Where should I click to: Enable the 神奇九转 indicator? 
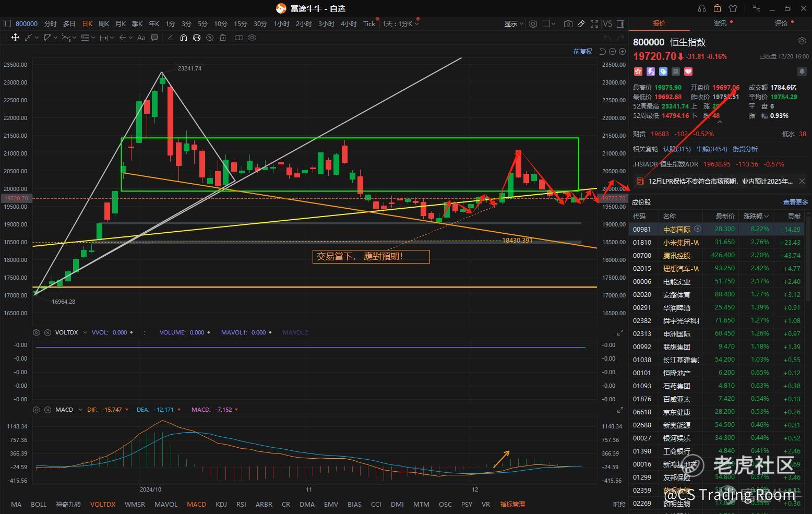point(68,504)
